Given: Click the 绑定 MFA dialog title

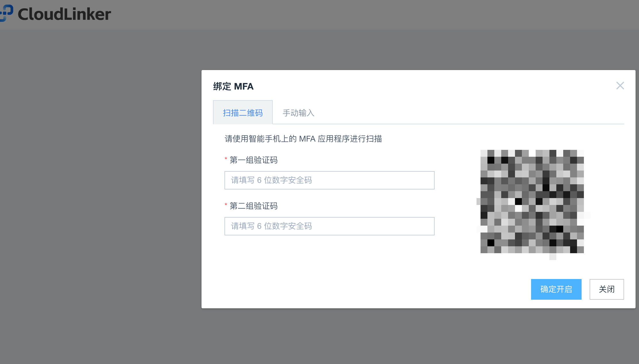Looking at the screenshot, I should pyautogui.click(x=233, y=86).
